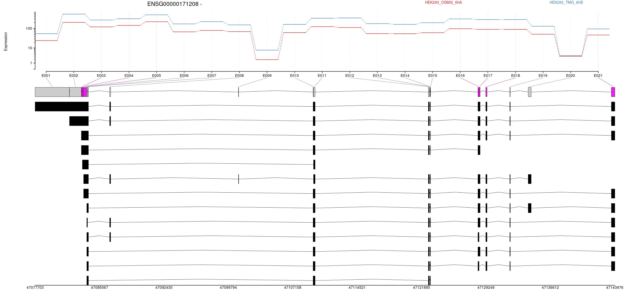The height and width of the screenshot is (292, 644).
Task: Select exon label E002
Action: [x=74, y=76]
